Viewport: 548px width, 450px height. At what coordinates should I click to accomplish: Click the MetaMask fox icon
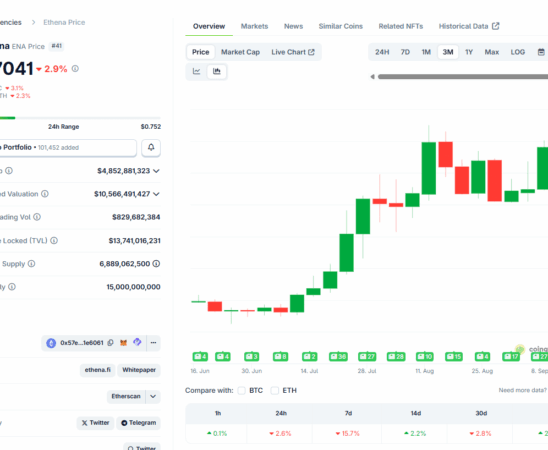coord(123,343)
